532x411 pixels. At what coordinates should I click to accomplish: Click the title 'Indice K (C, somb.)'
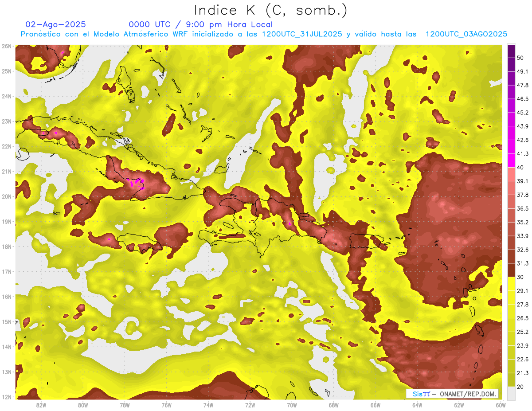[271, 10]
